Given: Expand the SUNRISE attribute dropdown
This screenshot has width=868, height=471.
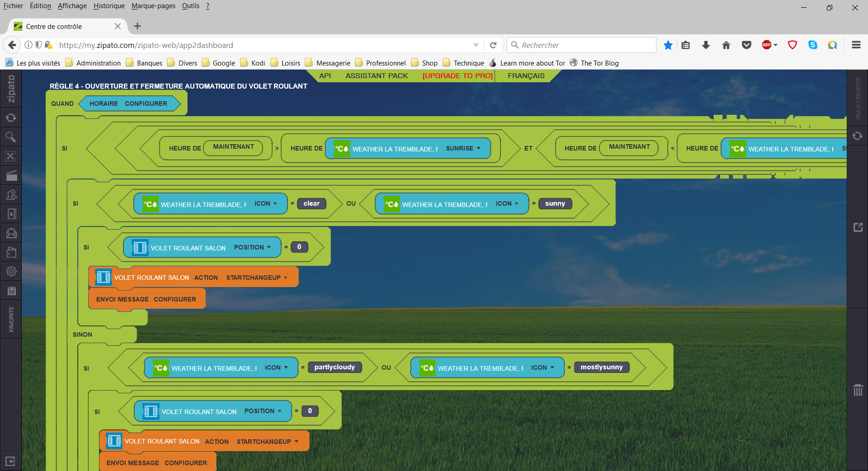Looking at the screenshot, I should (463, 148).
